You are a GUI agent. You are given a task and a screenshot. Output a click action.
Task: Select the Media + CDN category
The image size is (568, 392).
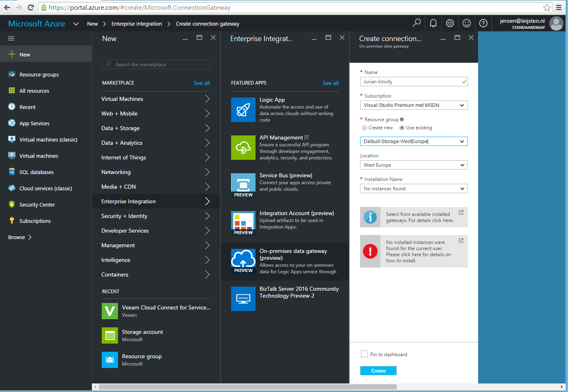tap(156, 187)
